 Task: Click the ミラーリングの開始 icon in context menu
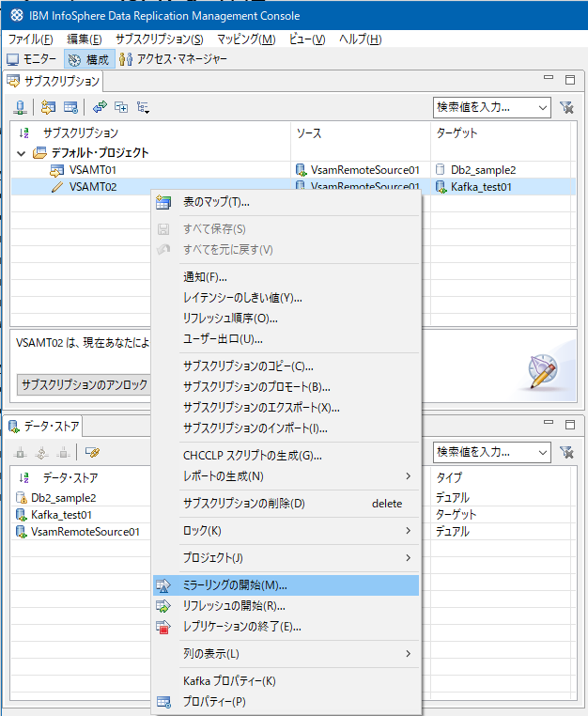pos(163,585)
